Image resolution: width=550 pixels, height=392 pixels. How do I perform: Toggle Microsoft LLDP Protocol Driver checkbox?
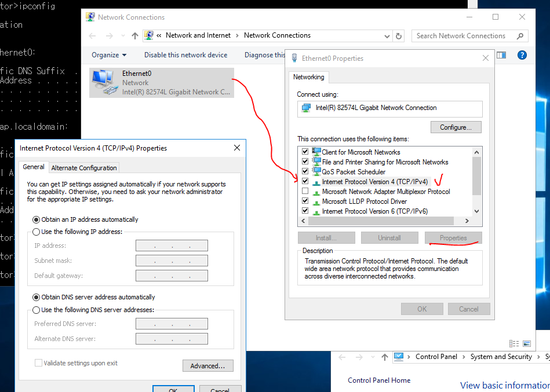click(305, 201)
